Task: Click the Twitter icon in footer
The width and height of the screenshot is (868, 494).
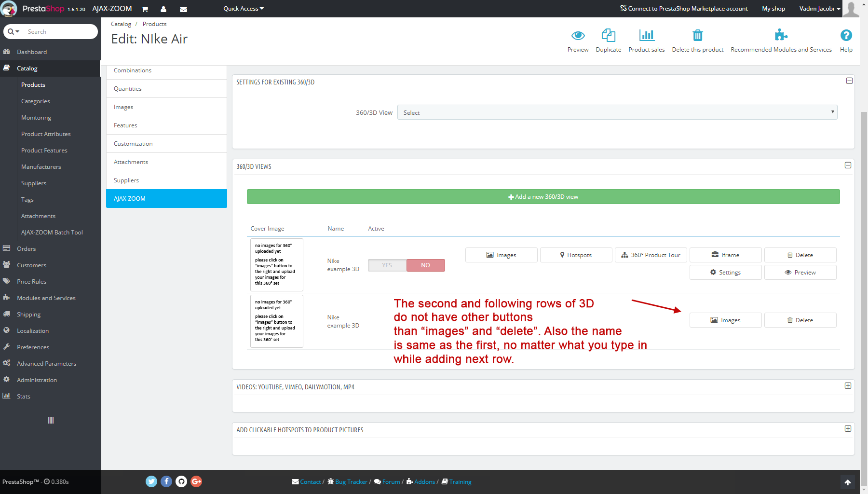Action: (x=151, y=481)
